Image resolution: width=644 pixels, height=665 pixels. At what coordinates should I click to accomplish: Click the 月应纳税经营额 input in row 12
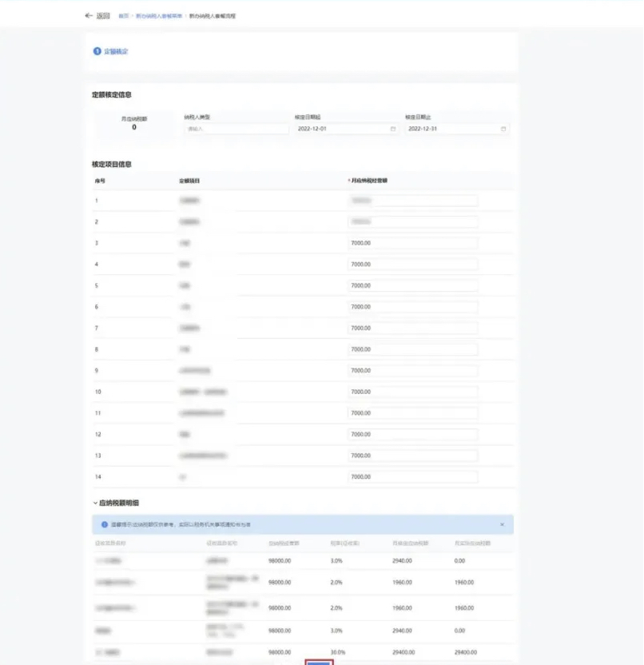click(x=412, y=434)
